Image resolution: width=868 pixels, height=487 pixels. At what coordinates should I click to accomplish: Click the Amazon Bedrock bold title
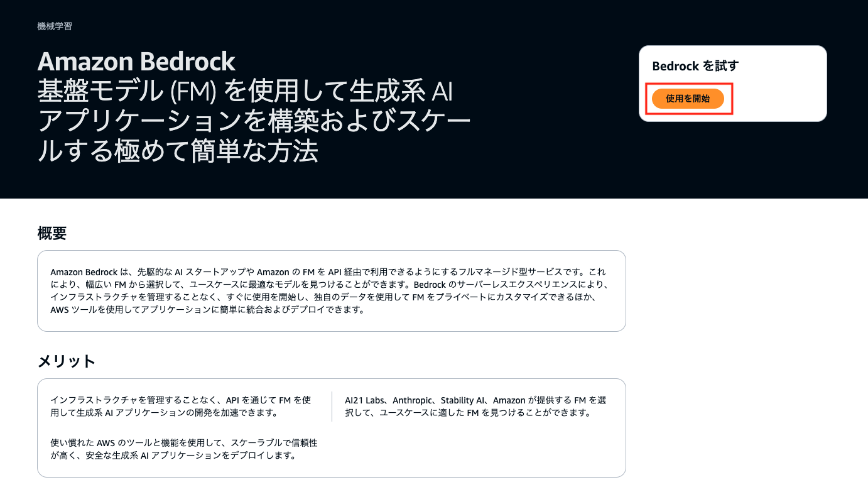point(136,62)
